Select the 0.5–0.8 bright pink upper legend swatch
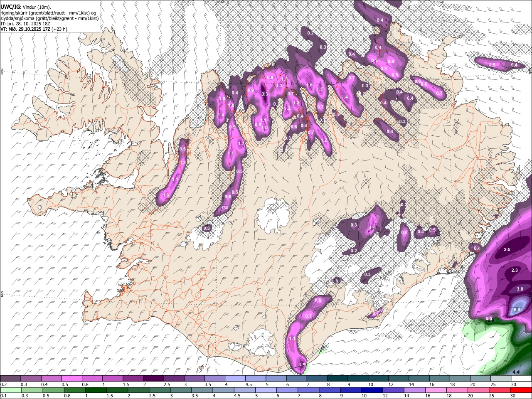Screen dimensions: 532x399 71,379
